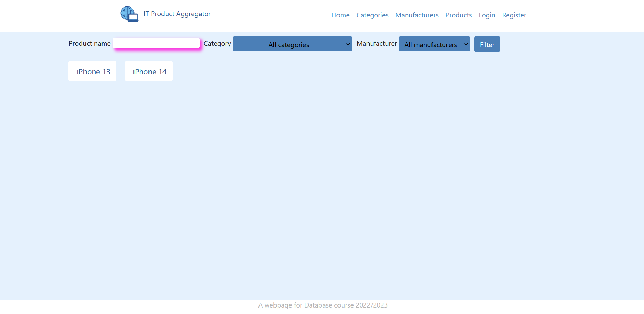Open the Categories nav link

pyautogui.click(x=372, y=15)
